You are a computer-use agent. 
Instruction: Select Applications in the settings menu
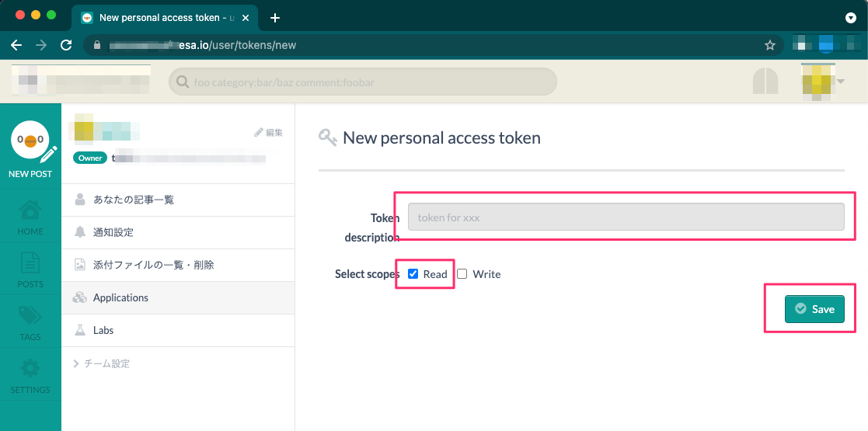point(120,297)
